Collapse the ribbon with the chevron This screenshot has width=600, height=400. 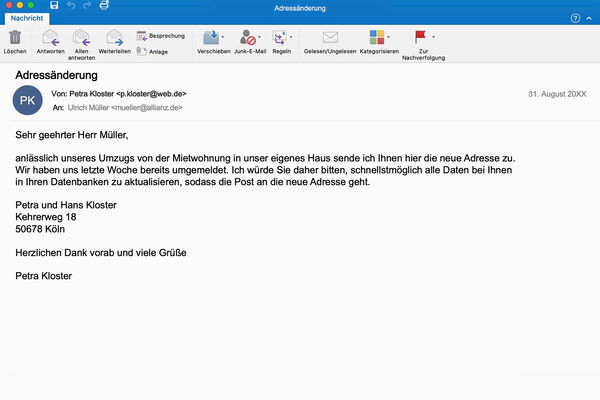(589, 18)
